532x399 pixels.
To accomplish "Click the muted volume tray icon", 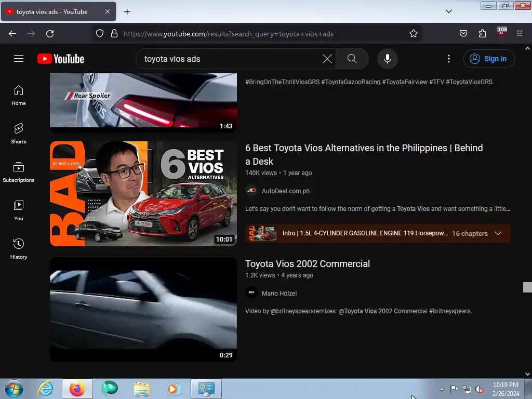I will (x=480, y=390).
